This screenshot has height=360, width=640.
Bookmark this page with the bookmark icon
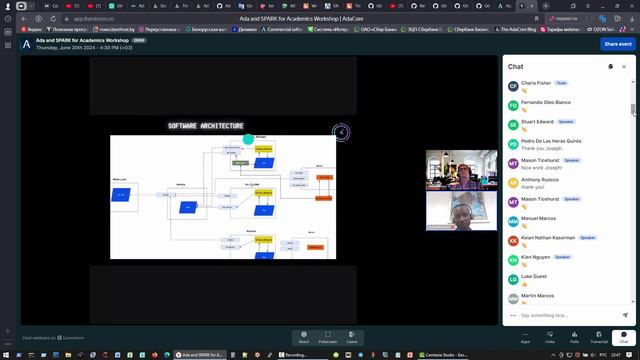(x=536, y=19)
